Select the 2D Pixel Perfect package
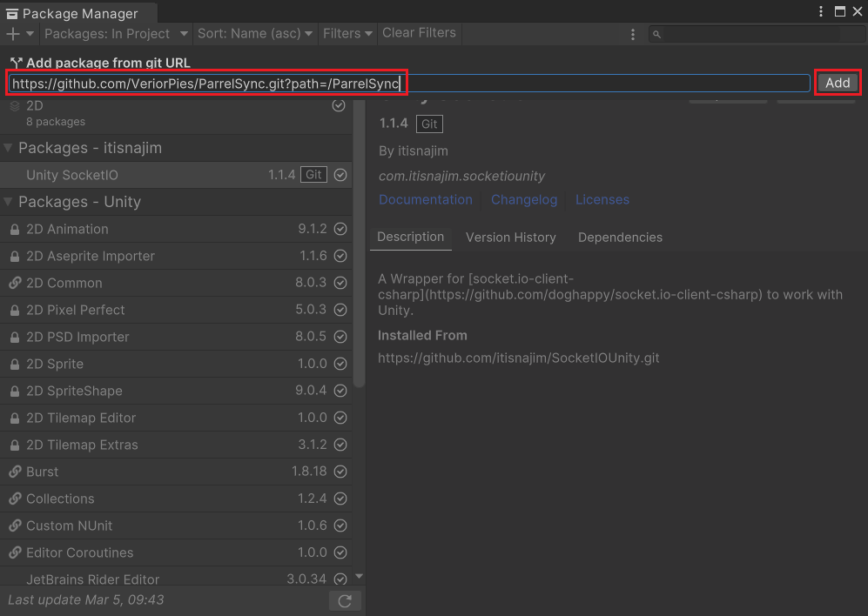The height and width of the screenshot is (616, 868). (x=176, y=310)
